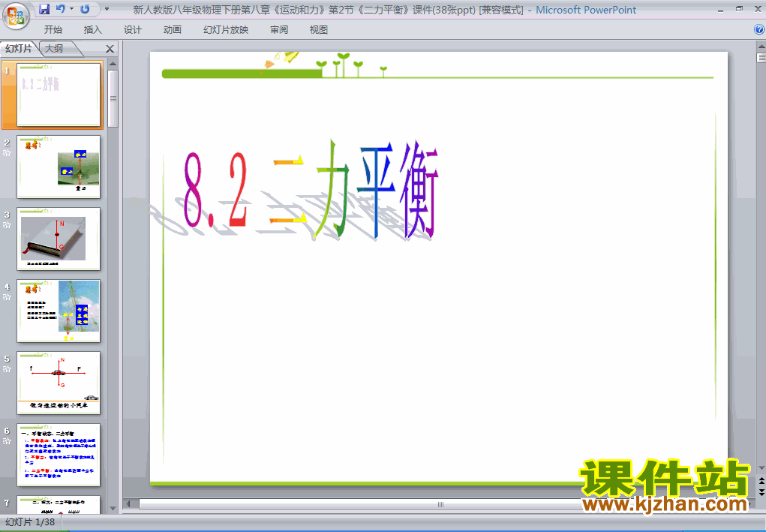The width and height of the screenshot is (766, 532).
Task: Undo the last action
Action: click(61, 9)
